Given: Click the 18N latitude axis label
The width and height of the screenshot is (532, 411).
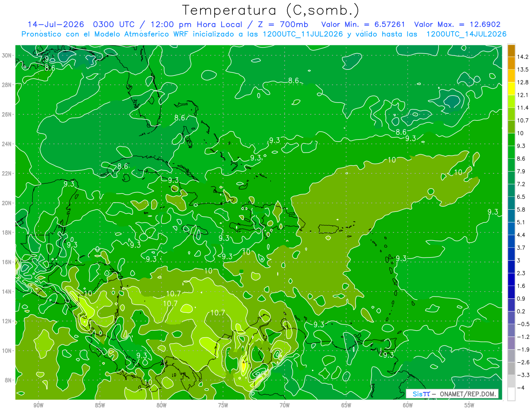Looking at the screenshot, I should click(8, 232).
